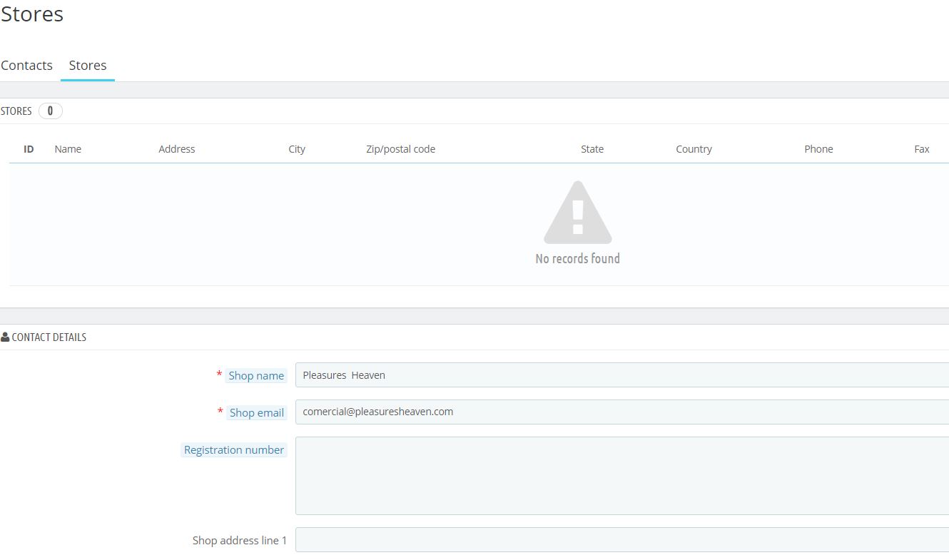Focus the Shop name input field
This screenshot has width=949, height=560.
[x=622, y=375]
